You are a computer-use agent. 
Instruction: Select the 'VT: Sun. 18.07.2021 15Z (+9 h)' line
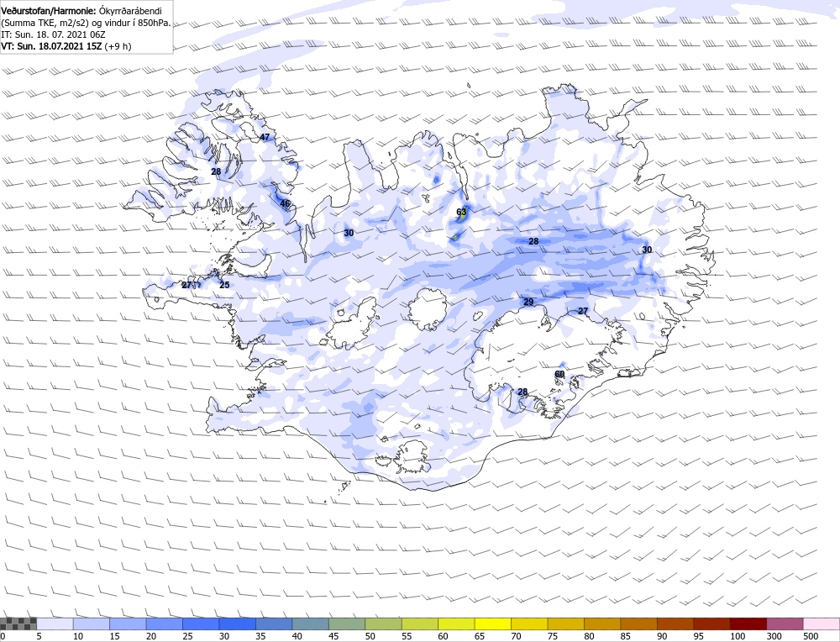66,46
